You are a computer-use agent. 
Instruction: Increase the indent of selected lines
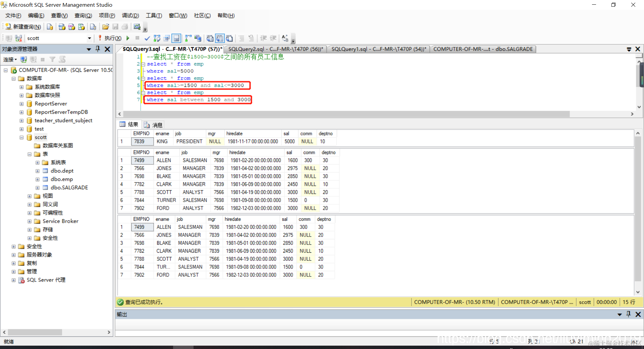point(273,38)
